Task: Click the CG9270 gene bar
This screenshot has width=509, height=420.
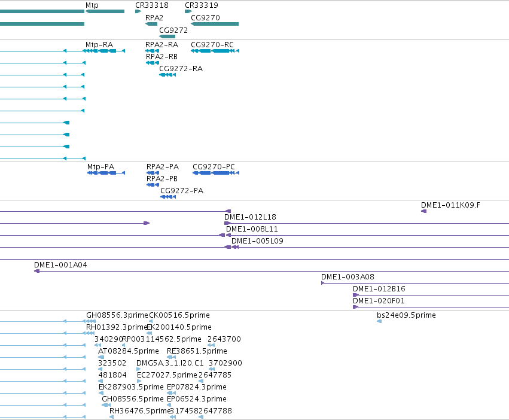Action: 215,24
